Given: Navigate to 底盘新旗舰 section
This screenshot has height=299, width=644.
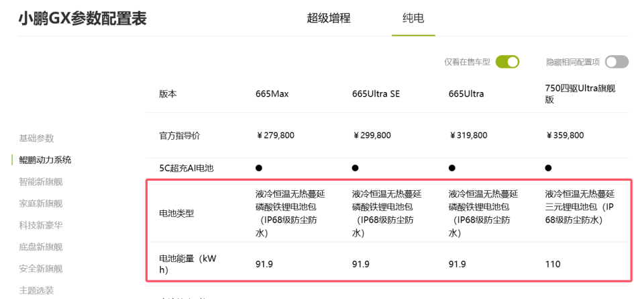Looking at the screenshot, I should [x=41, y=247].
